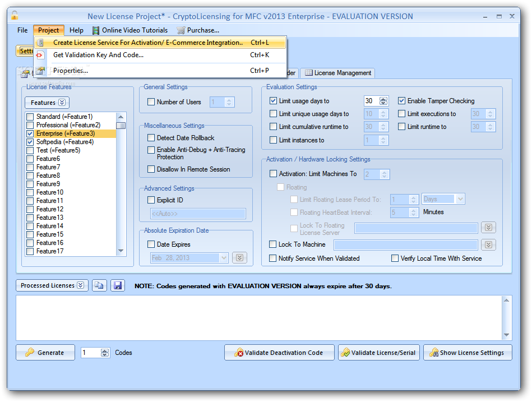Enable Detect Date Rollback
Screen dimensions: 532x402
click(151, 138)
